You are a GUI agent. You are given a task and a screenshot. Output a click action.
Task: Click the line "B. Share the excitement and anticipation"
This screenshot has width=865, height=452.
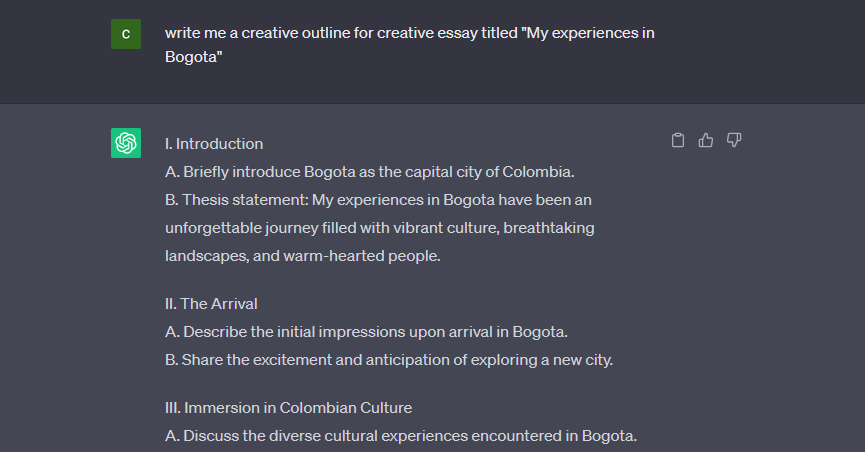[x=389, y=359]
